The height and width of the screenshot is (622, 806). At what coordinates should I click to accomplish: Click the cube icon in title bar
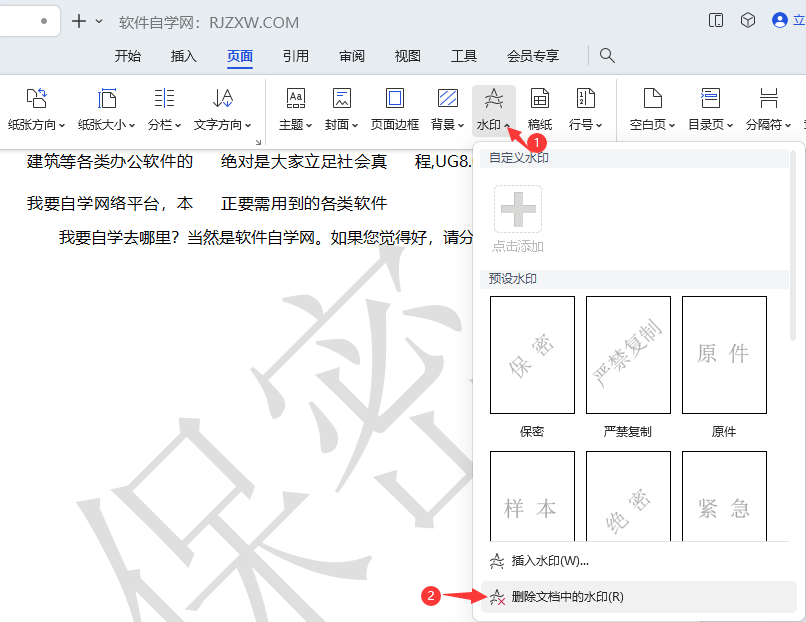pyautogui.click(x=748, y=20)
